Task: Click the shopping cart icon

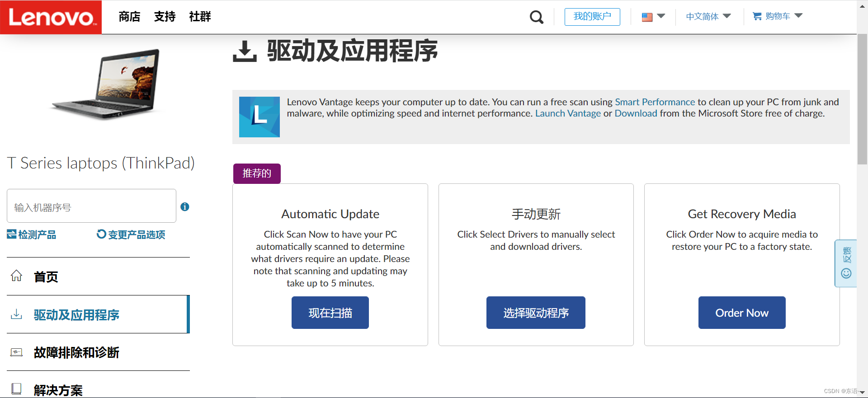Action: (757, 16)
